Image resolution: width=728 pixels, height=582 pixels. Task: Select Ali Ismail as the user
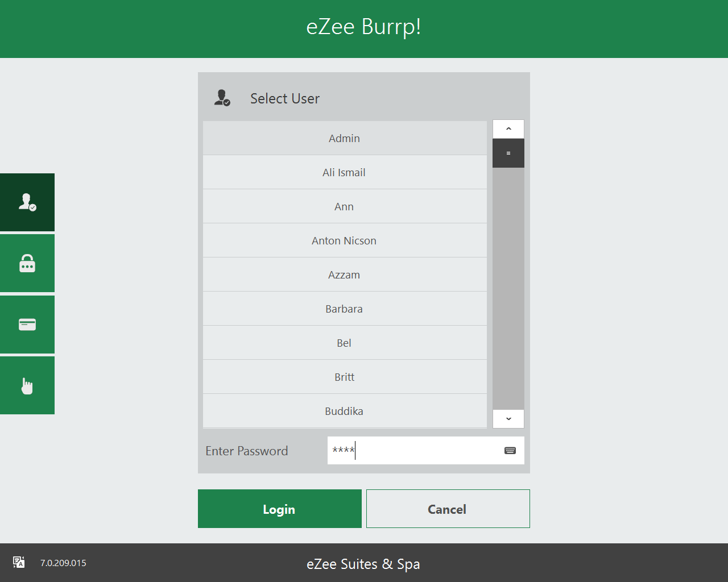pos(344,172)
